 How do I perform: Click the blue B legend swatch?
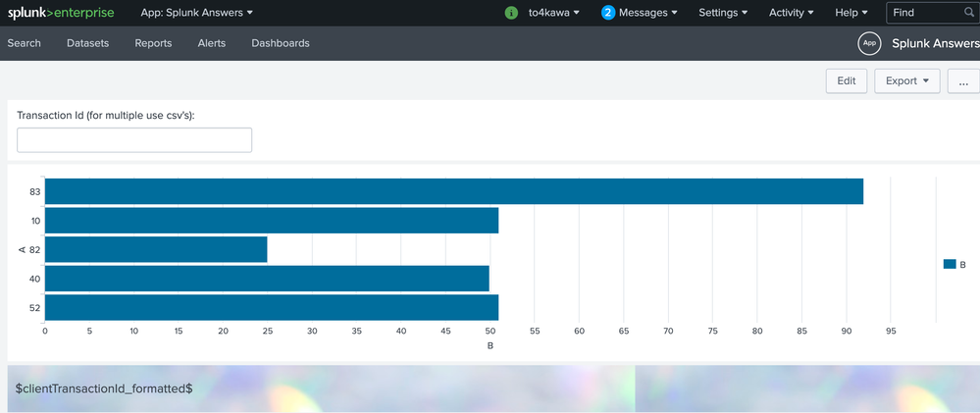[950, 264]
